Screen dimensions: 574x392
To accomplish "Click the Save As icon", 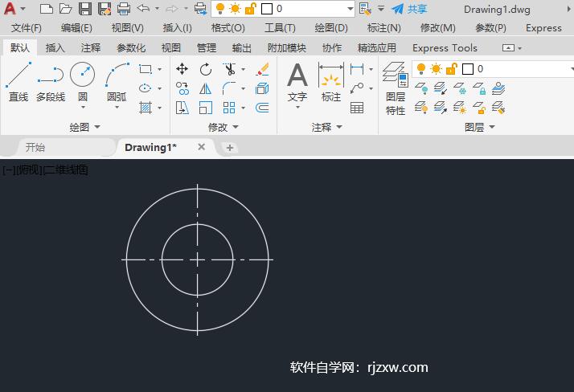I will tap(105, 8).
